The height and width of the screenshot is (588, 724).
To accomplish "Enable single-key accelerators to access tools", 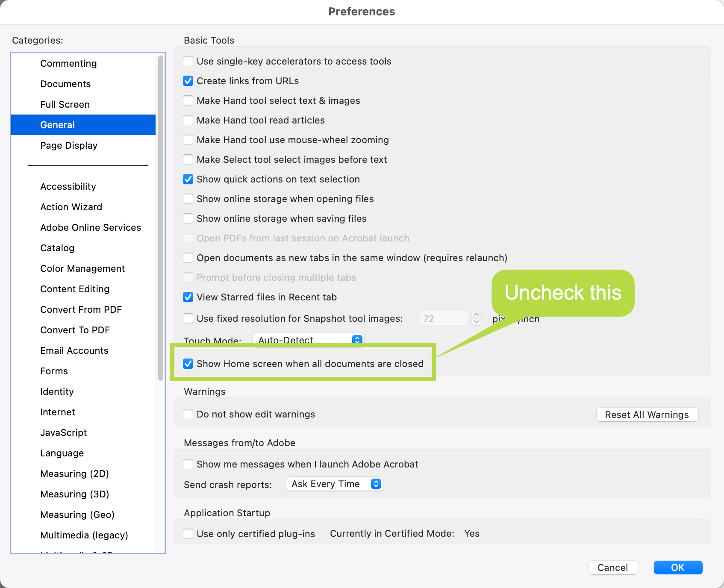I will 188,61.
